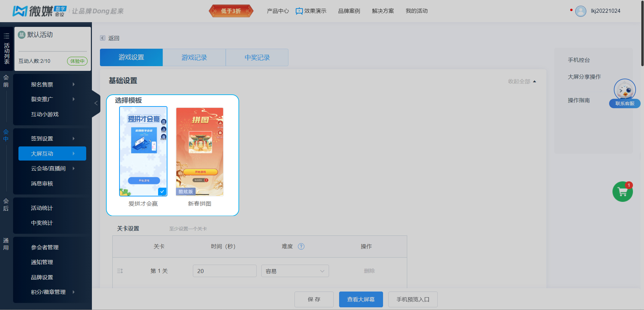Click the 微媒 logo
The width and height of the screenshot is (644, 310).
40,11
